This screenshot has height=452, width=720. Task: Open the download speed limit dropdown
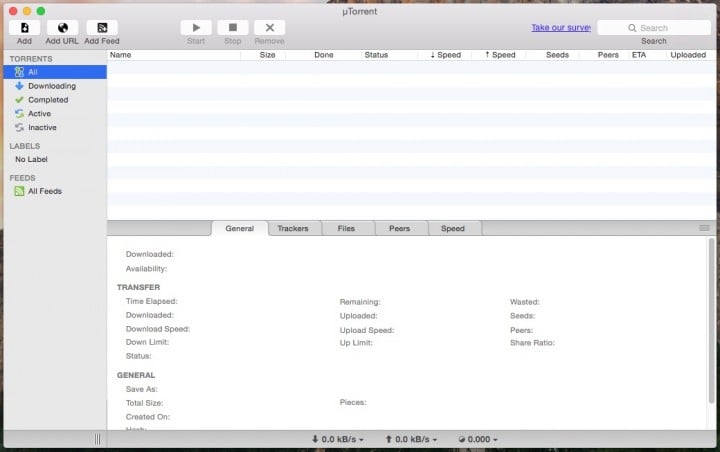point(338,439)
